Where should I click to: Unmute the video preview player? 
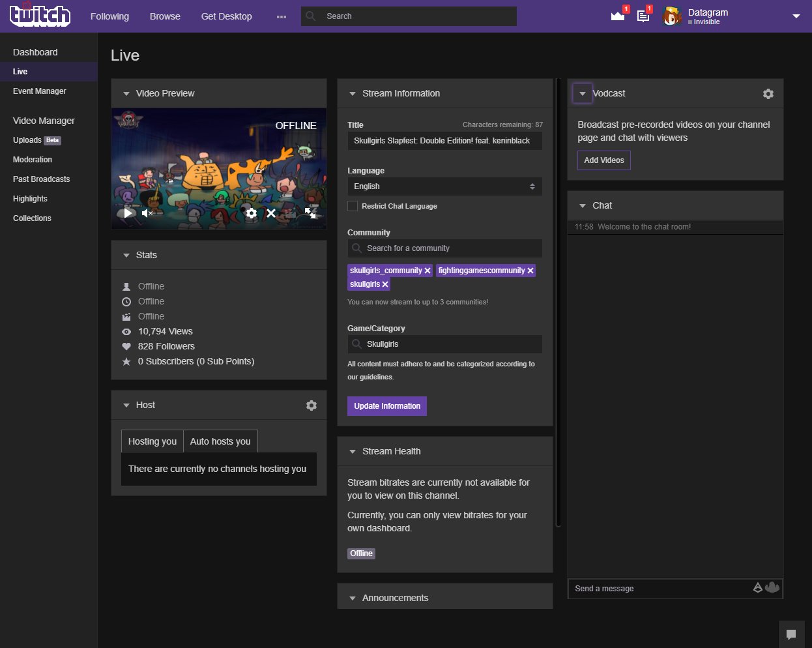[147, 213]
